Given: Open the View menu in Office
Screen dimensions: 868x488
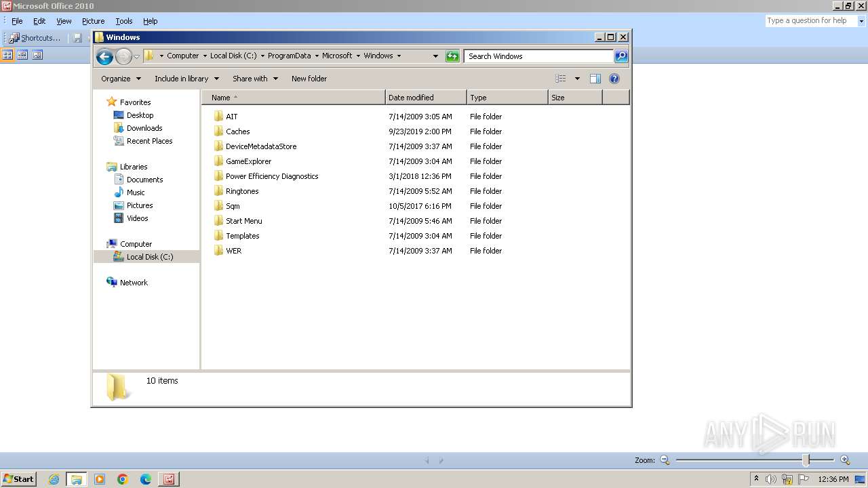Looking at the screenshot, I should pos(64,21).
